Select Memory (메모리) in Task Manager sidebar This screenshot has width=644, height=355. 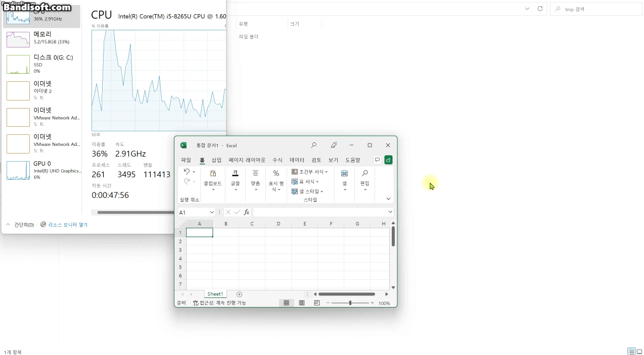click(x=42, y=38)
